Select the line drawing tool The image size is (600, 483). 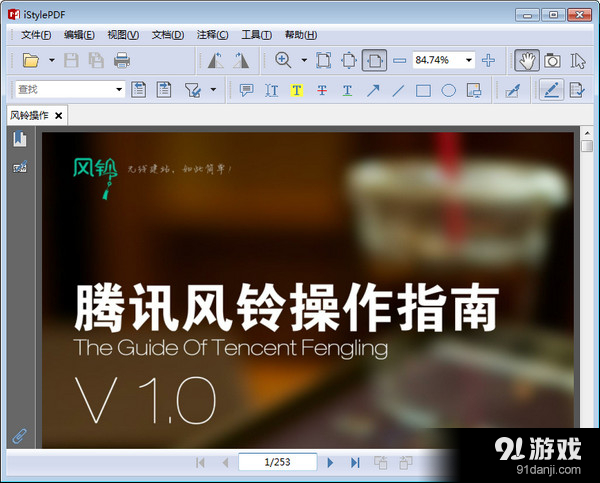(x=398, y=90)
